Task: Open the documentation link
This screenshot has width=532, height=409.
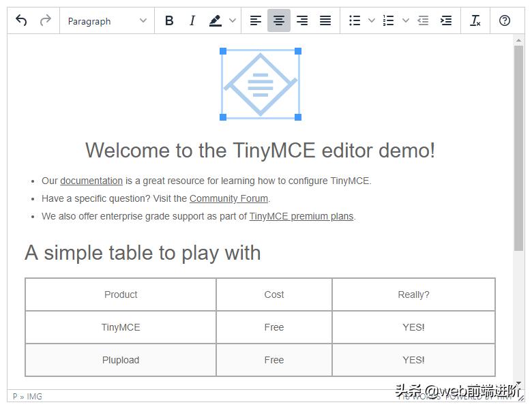Action: click(x=91, y=181)
